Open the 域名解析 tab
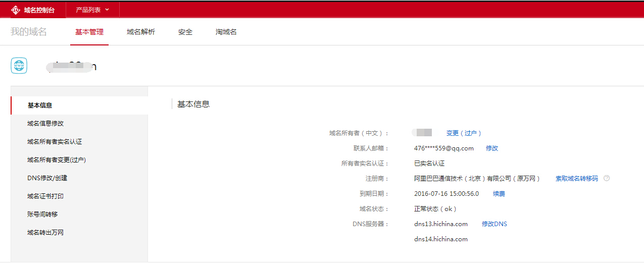 [141, 32]
